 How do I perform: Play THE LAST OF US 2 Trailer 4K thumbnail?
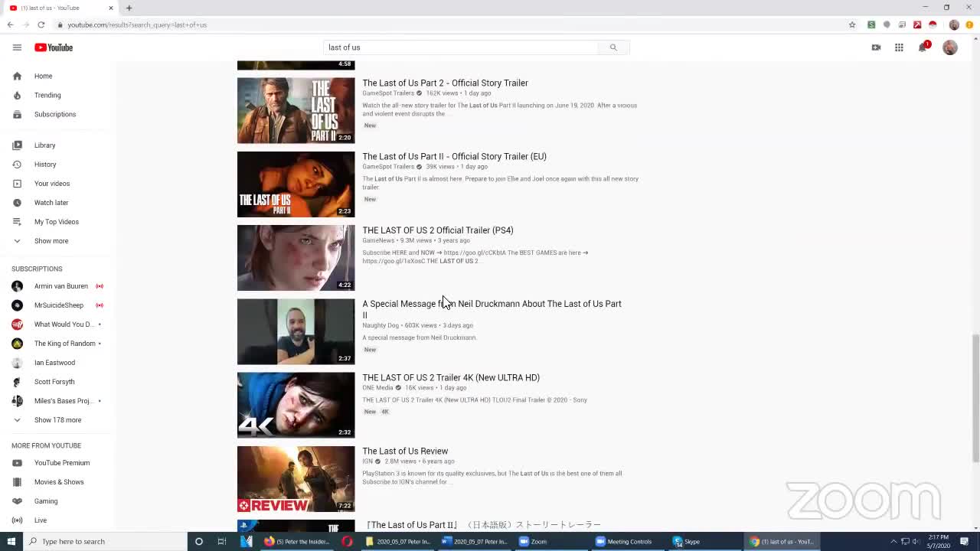(x=296, y=405)
